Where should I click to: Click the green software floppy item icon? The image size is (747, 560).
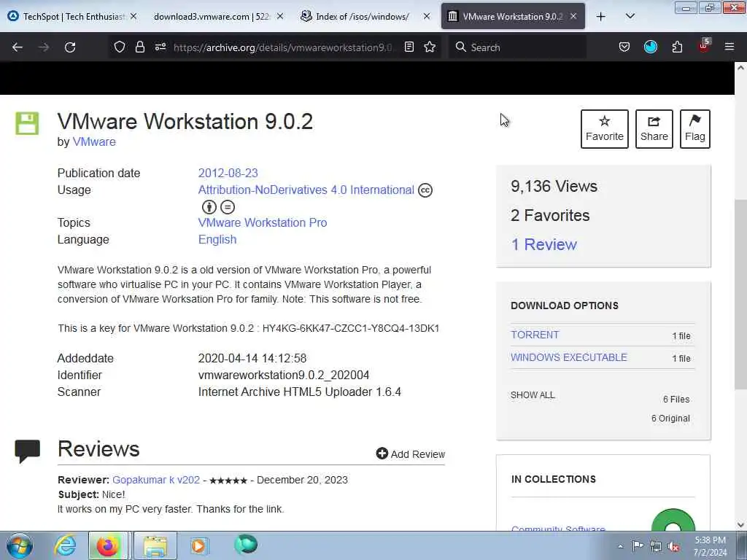27,123
